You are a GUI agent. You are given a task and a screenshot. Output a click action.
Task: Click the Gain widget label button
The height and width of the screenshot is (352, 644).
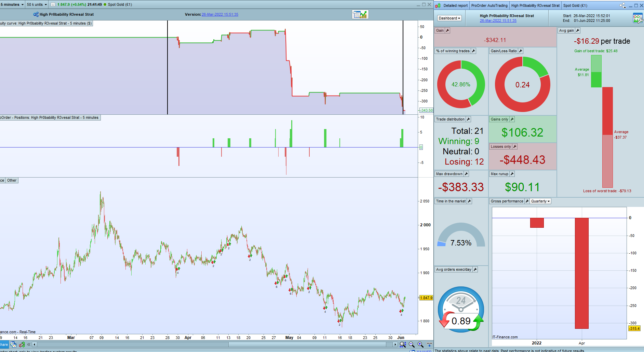[440, 30]
